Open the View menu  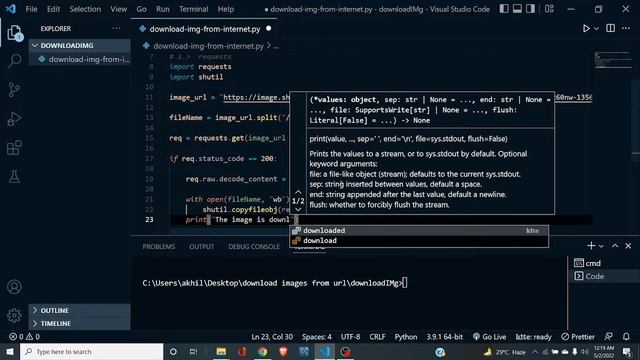pyautogui.click(x=118, y=9)
